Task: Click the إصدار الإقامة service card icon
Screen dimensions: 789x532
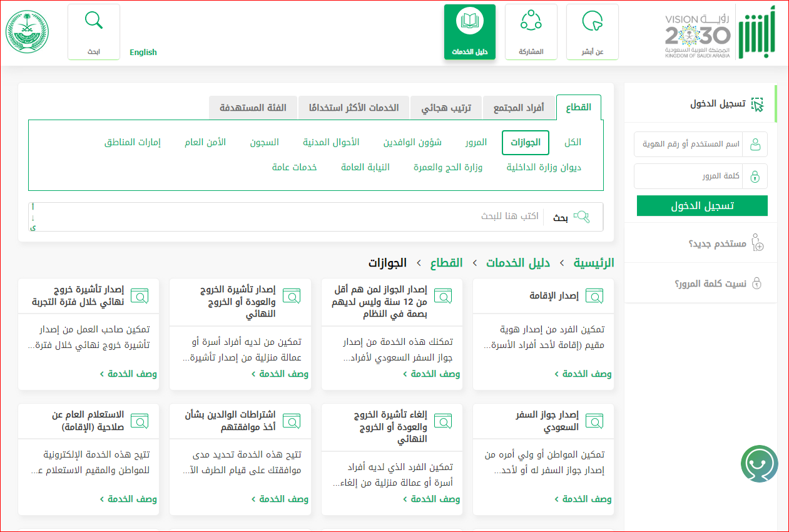Action: click(x=594, y=296)
